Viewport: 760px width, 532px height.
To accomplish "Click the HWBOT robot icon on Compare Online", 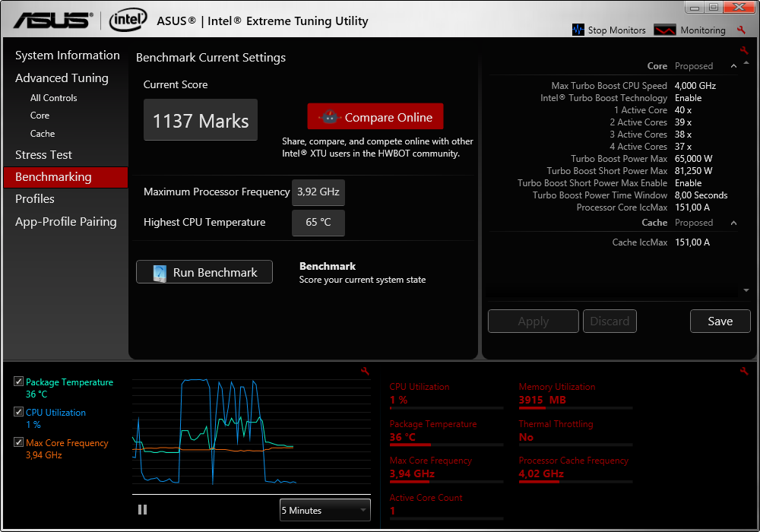I will [330, 117].
